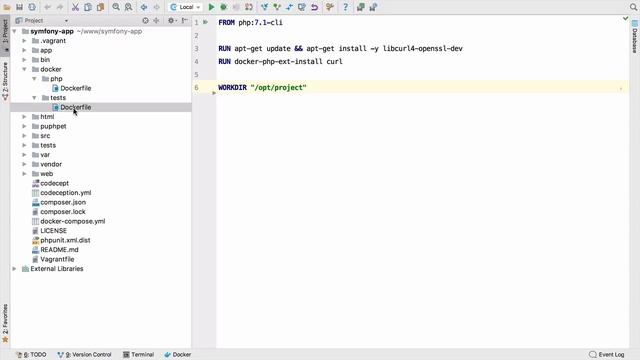The image size is (640, 360).
Task: Open the Structure side tab
Action: (x=5, y=80)
